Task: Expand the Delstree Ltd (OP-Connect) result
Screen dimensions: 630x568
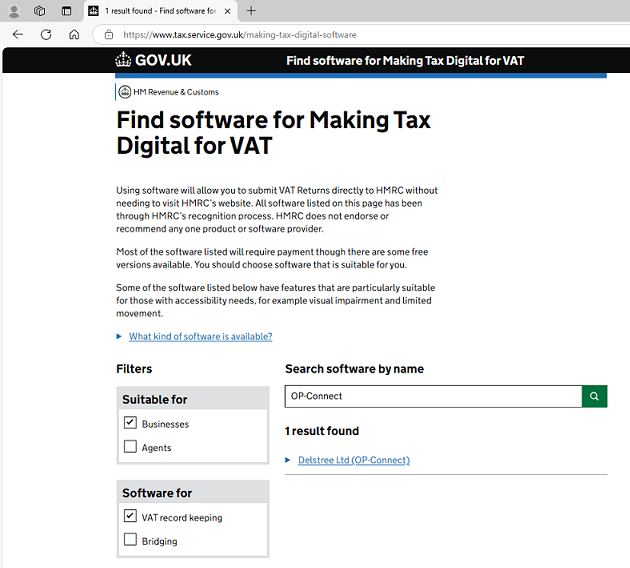Action: pyautogui.click(x=353, y=460)
